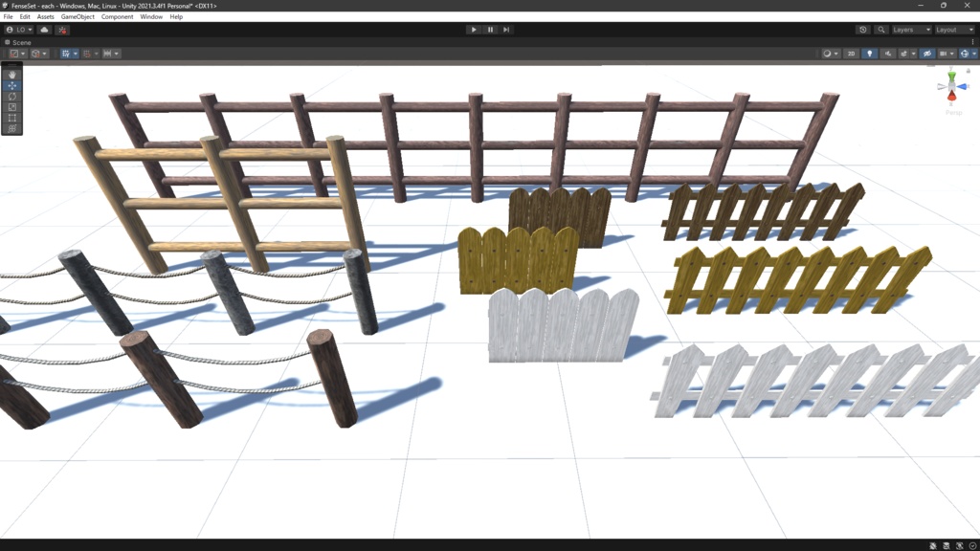The height and width of the screenshot is (551, 980).
Task: Expand the effects dropdown arrow
Action: (913, 54)
